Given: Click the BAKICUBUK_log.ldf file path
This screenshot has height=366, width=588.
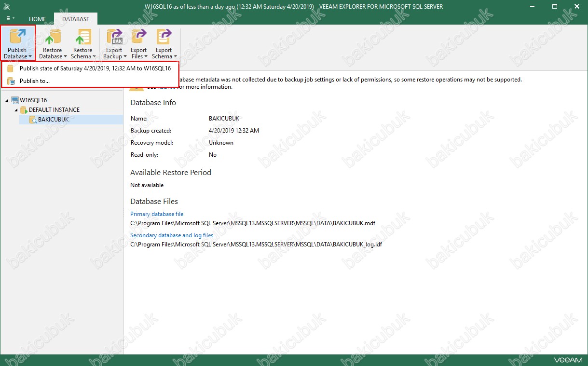Looking at the screenshot, I should pyautogui.click(x=256, y=244).
